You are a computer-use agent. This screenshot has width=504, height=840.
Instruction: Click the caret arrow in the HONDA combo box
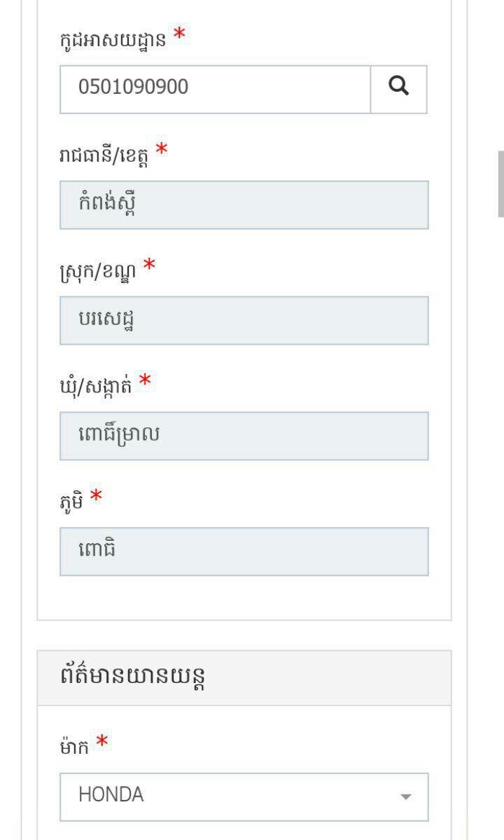pos(405,797)
